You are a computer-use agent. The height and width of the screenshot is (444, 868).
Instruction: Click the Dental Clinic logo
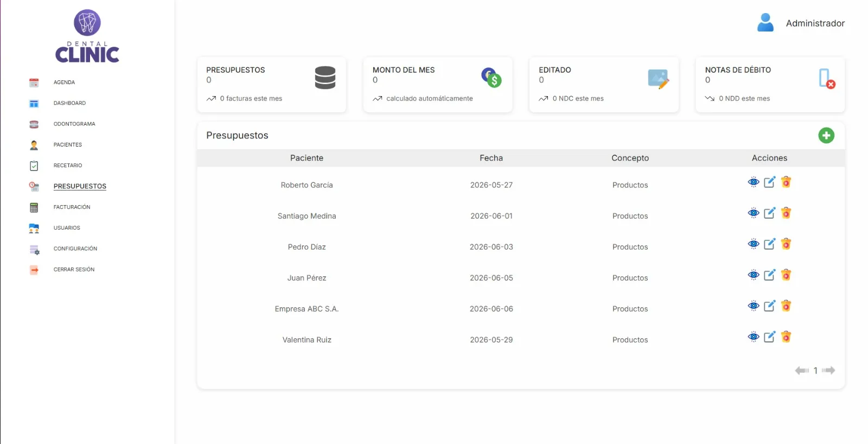click(x=87, y=36)
